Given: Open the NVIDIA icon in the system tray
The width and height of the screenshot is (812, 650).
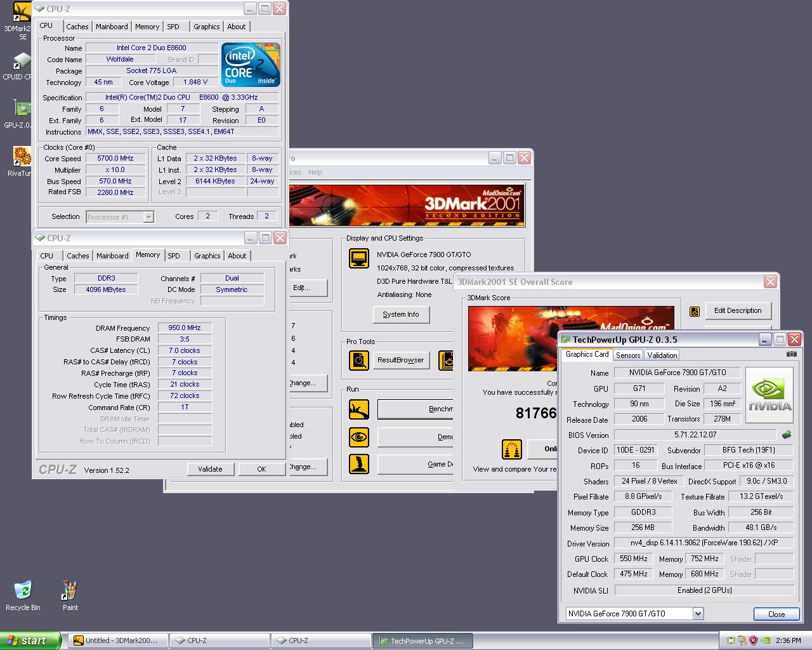Looking at the screenshot, I should (x=765, y=640).
